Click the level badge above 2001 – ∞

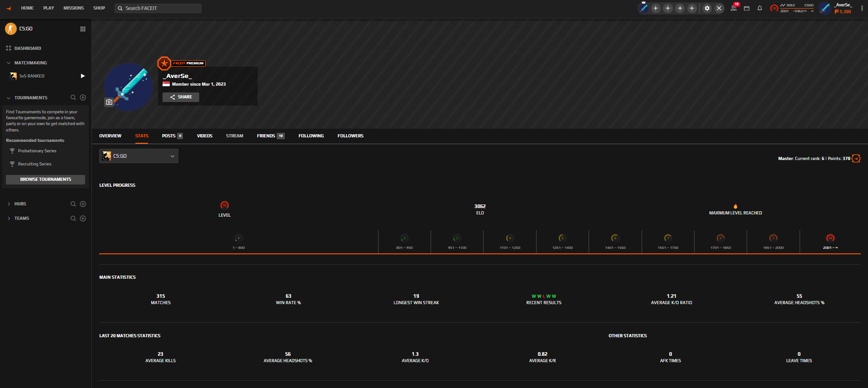(x=830, y=238)
